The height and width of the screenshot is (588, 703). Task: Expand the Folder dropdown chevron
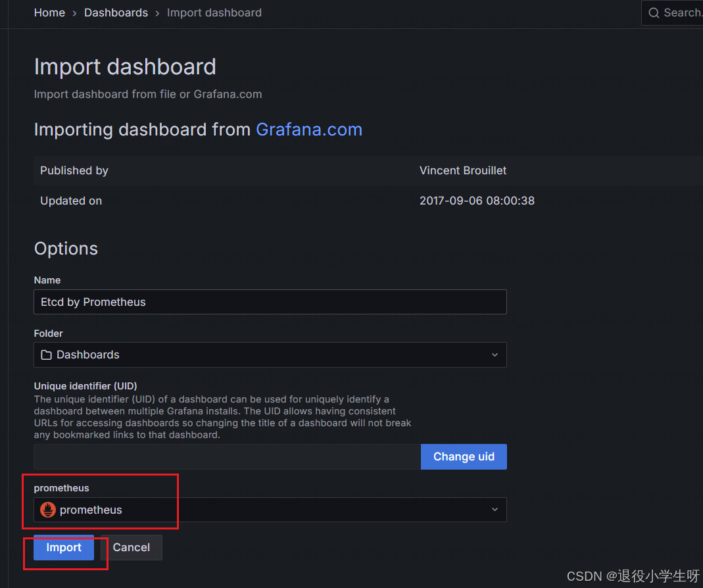click(495, 355)
